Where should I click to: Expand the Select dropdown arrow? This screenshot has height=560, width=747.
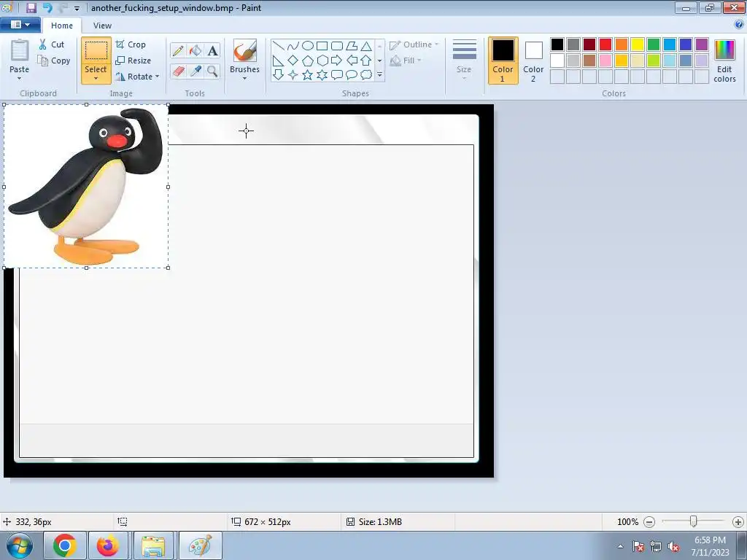click(96, 79)
